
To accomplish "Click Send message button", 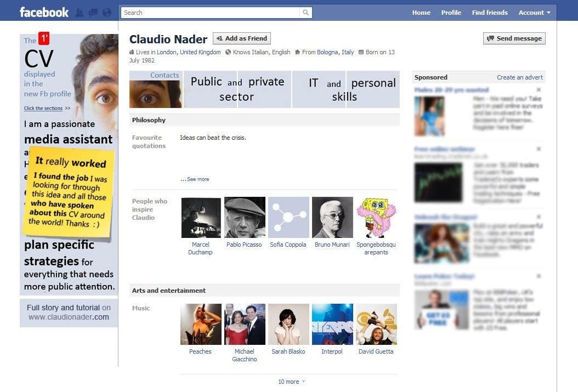I will click(x=514, y=38).
